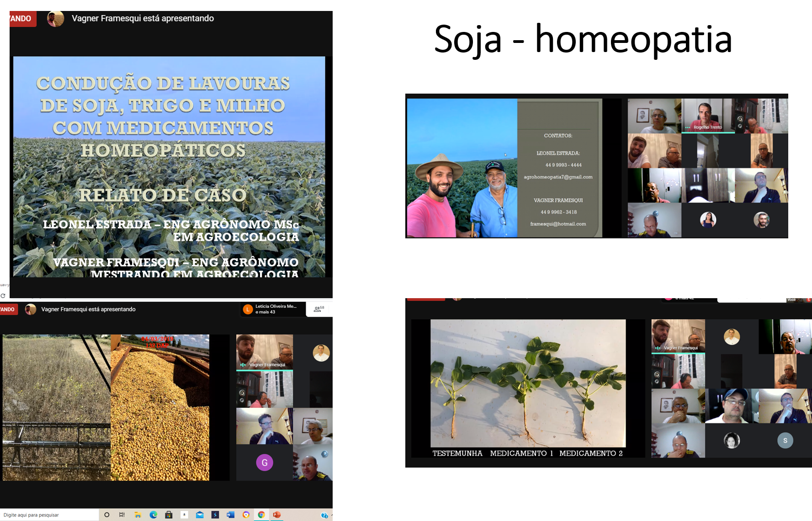Reload the page with browser refresh icon
The image size is (812, 521).
pos(3,296)
